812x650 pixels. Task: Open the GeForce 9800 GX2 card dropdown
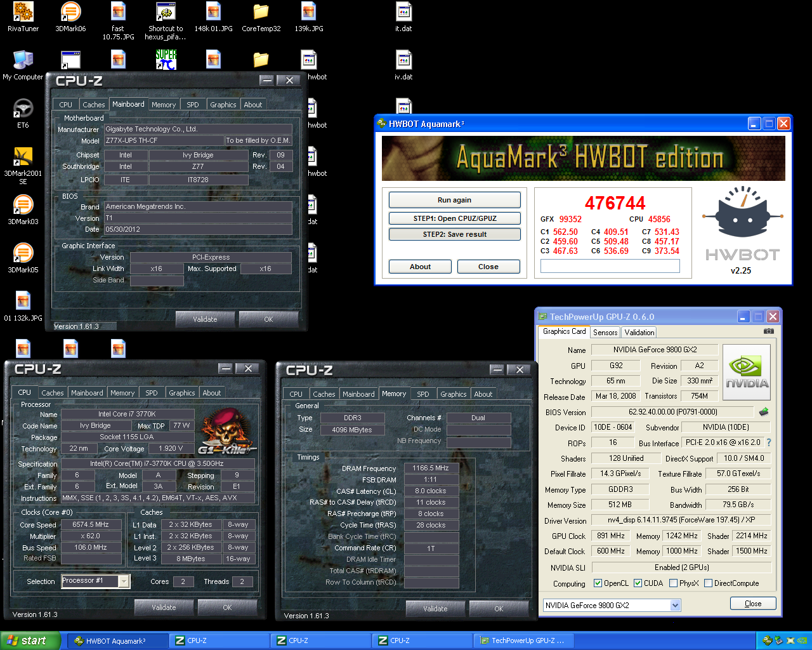point(675,606)
